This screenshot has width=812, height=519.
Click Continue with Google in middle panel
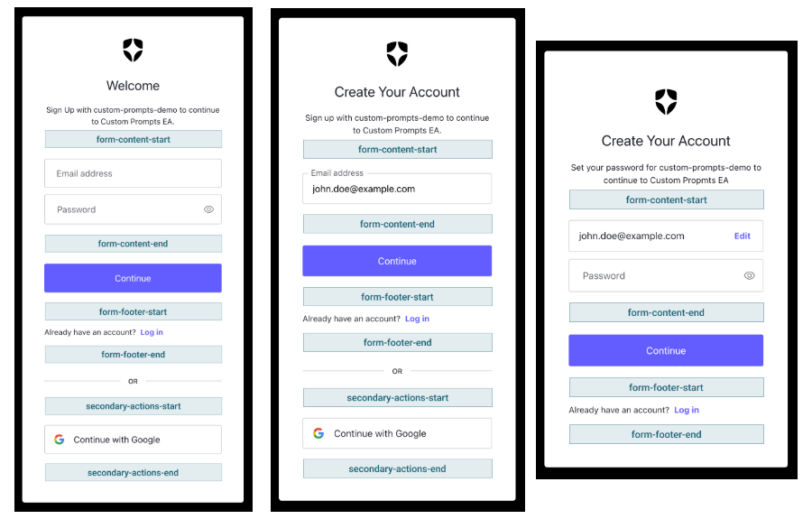tap(397, 433)
